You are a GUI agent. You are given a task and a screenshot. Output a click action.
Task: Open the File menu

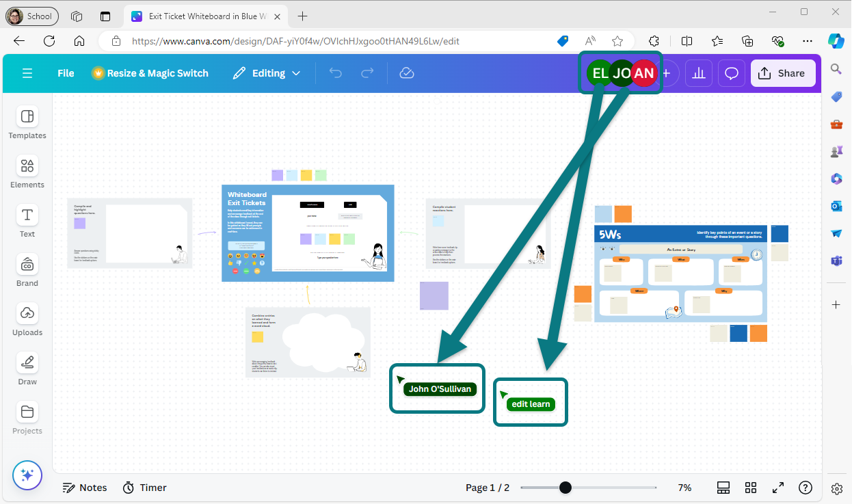(66, 73)
